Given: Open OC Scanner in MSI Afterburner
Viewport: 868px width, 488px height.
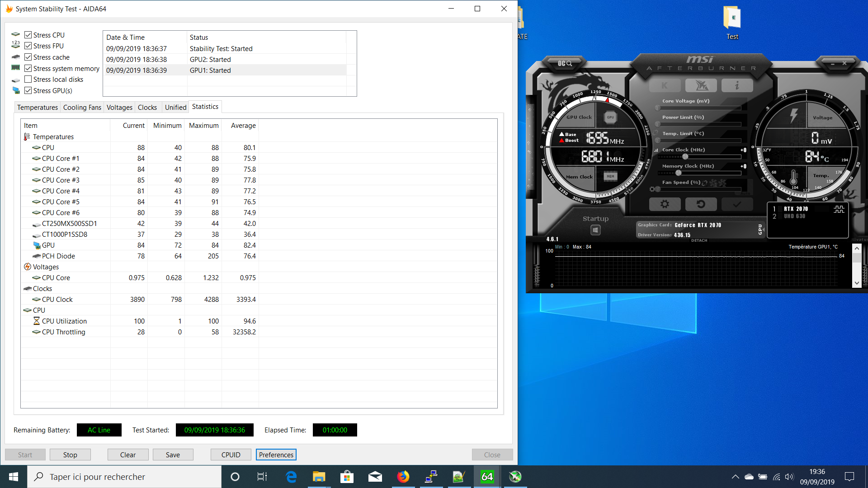Looking at the screenshot, I should tap(565, 63).
